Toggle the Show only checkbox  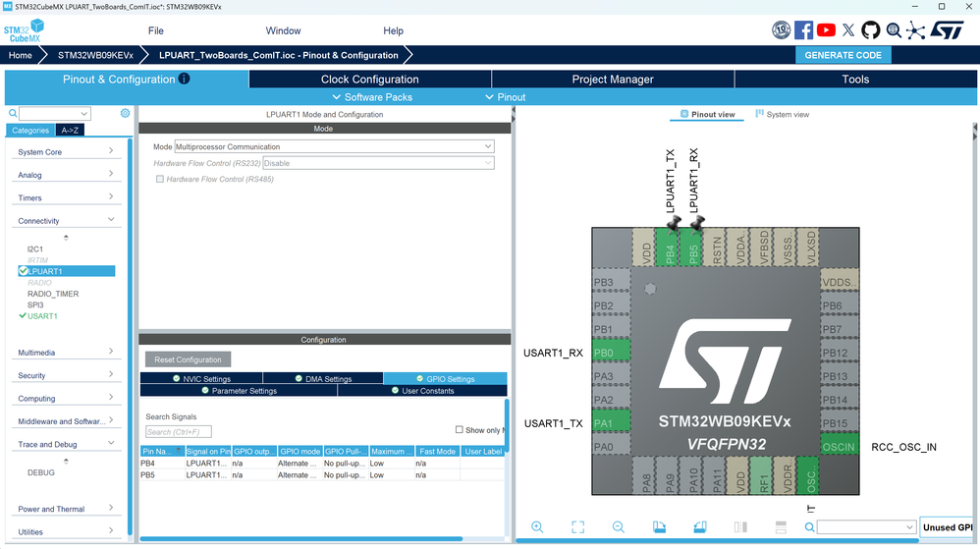[460, 429]
